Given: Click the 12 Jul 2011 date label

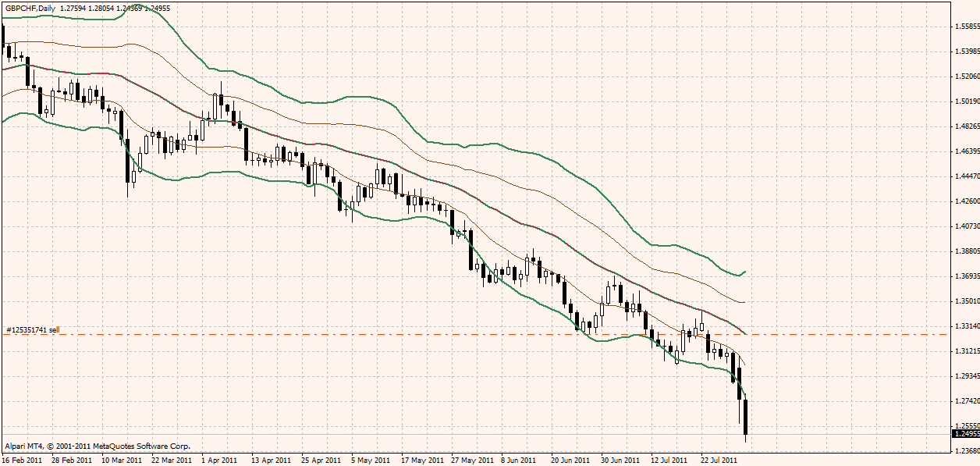Looking at the screenshot, I should pos(670,461).
